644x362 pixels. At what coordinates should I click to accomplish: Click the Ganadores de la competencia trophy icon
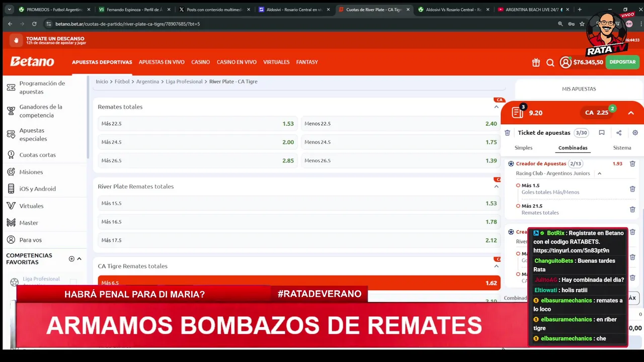point(11,111)
